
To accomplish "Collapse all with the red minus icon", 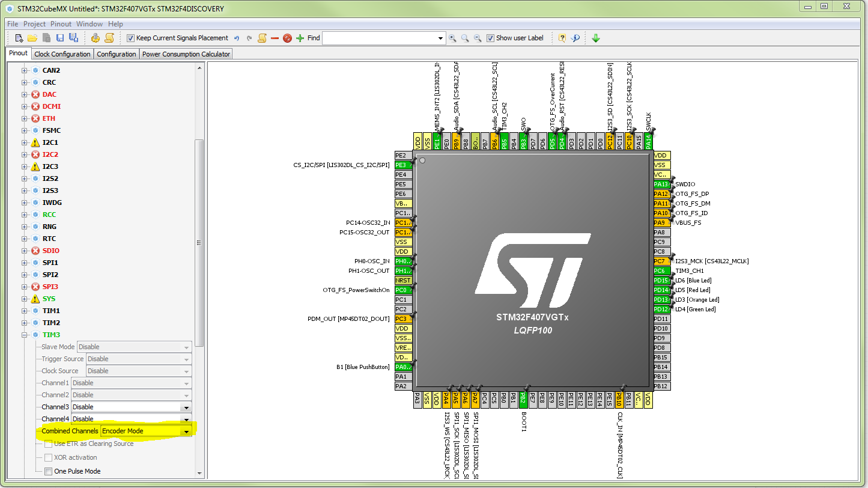I will click(275, 38).
